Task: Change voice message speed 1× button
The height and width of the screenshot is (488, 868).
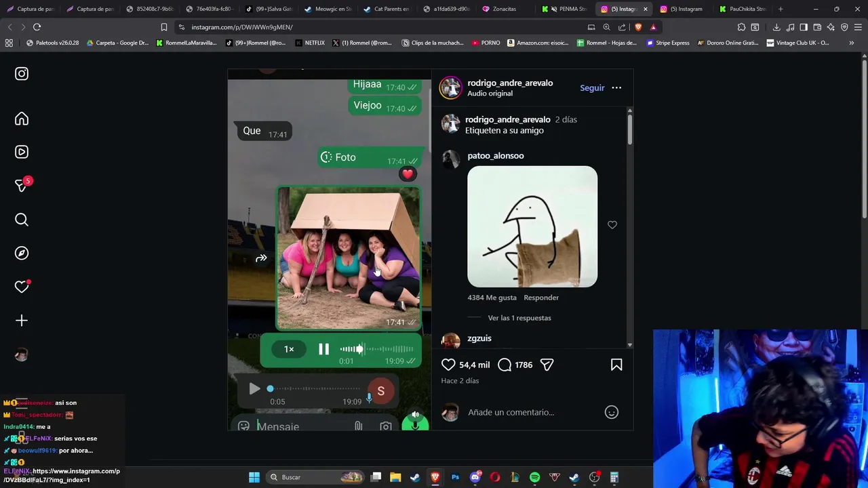Action: [289, 349]
